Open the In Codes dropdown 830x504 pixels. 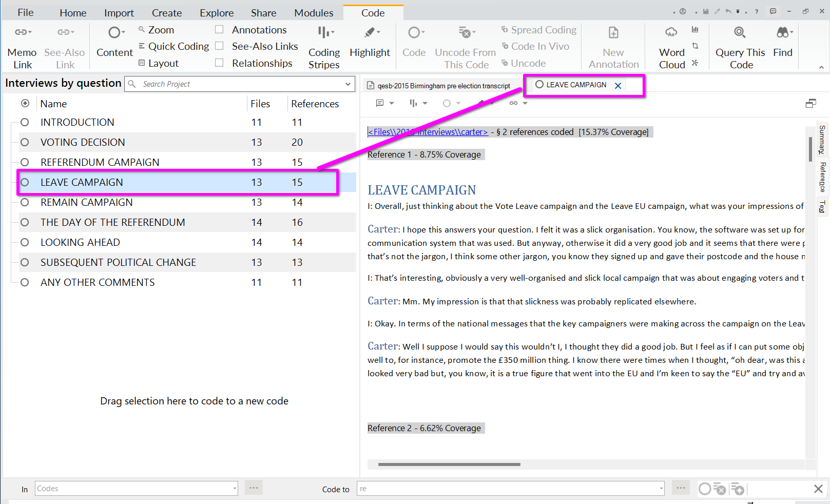[235, 489]
